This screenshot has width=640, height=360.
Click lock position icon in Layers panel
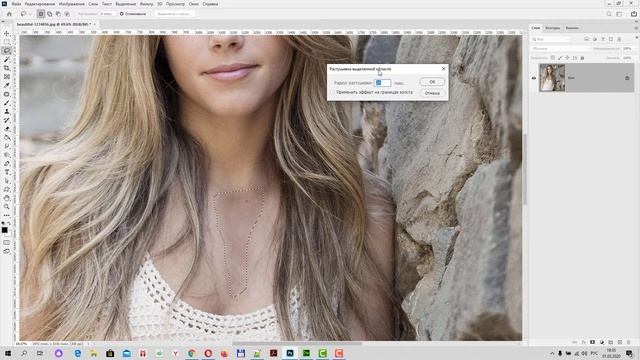(x=567, y=58)
